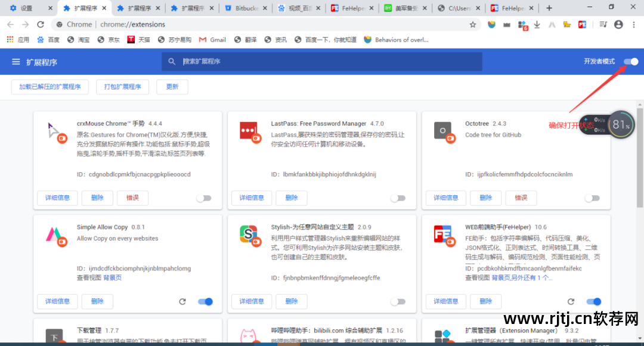This screenshot has height=346, width=644.
Task: Click the Simple Allow Copy logo icon
Action: pos(56,236)
